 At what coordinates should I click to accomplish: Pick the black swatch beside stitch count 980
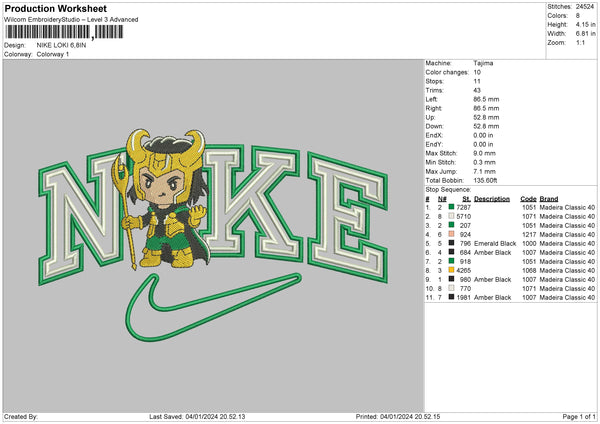(452, 279)
